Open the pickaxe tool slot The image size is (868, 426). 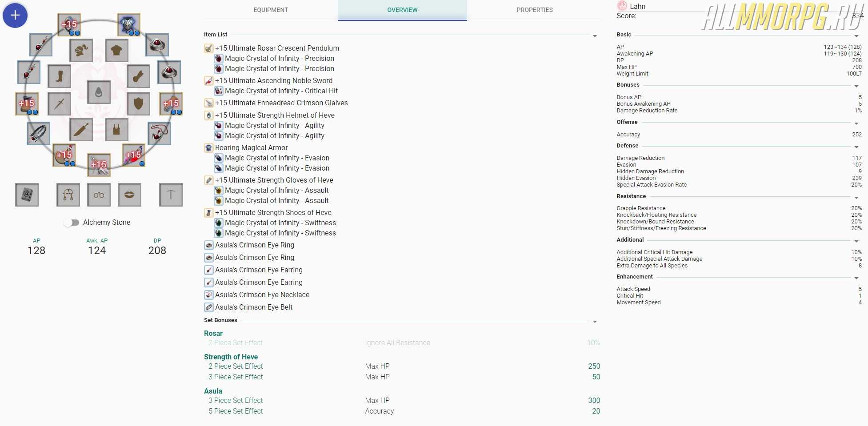tap(171, 195)
